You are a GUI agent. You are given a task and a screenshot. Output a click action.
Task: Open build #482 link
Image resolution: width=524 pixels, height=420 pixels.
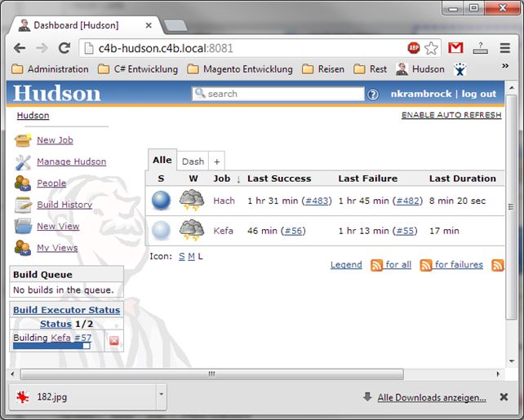point(408,201)
